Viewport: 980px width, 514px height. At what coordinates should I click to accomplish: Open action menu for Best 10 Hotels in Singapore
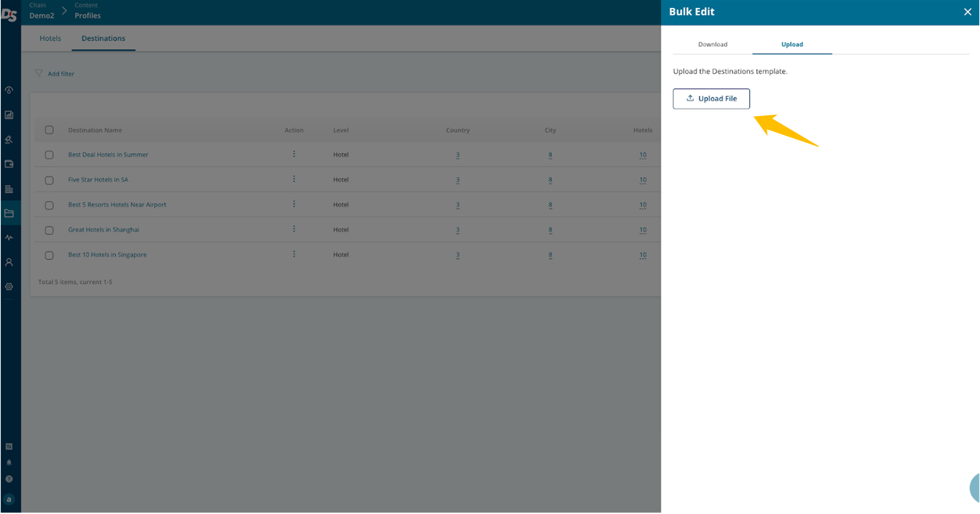click(x=294, y=254)
